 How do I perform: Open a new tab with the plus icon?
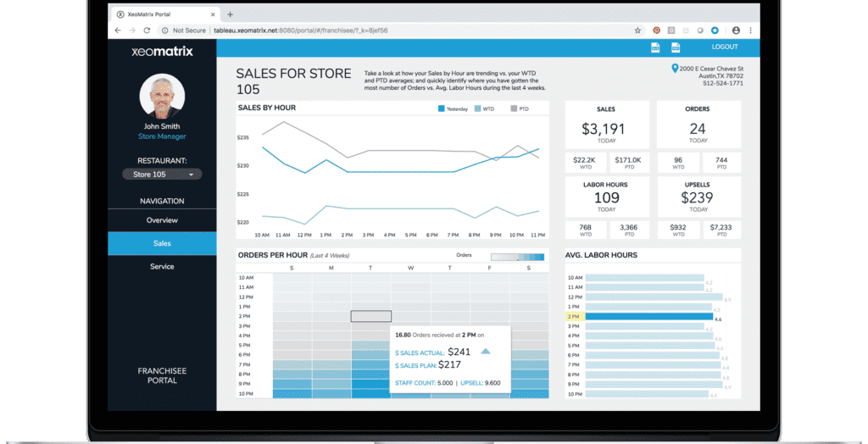click(231, 14)
